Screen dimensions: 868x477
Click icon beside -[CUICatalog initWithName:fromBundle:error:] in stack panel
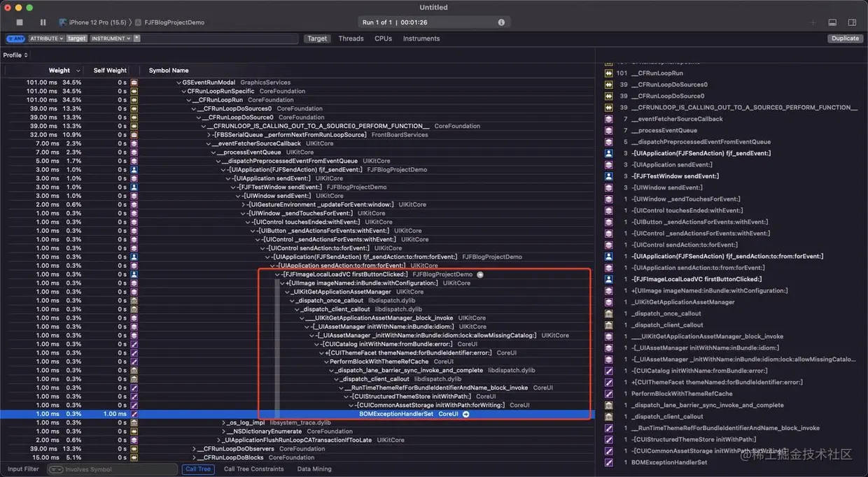[x=608, y=371]
